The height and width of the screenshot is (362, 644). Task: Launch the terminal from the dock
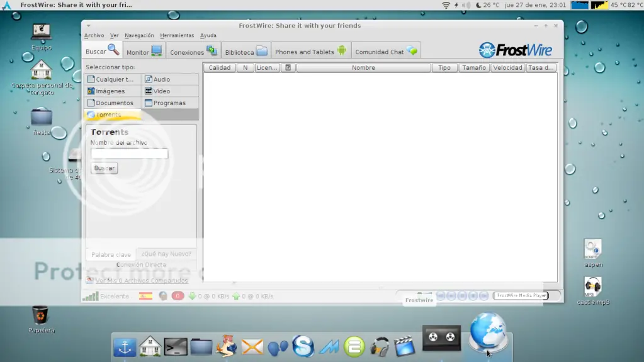[x=176, y=348]
